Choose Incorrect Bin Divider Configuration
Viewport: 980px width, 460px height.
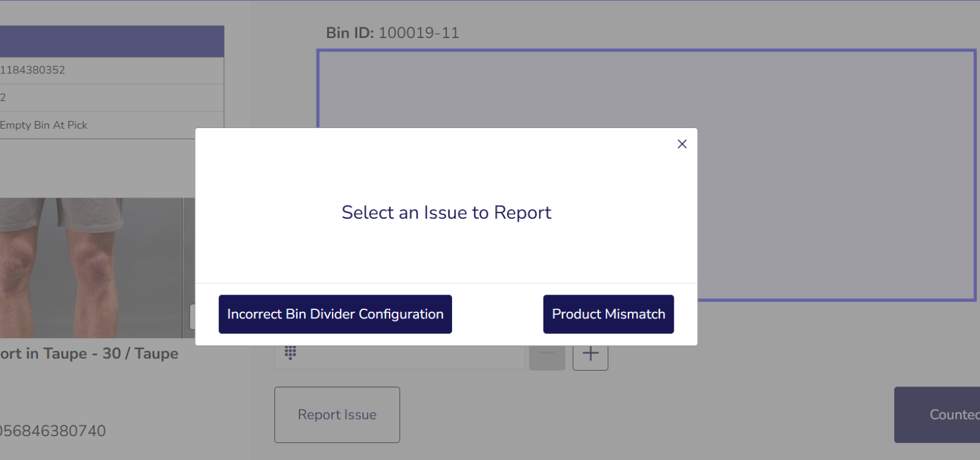(335, 314)
